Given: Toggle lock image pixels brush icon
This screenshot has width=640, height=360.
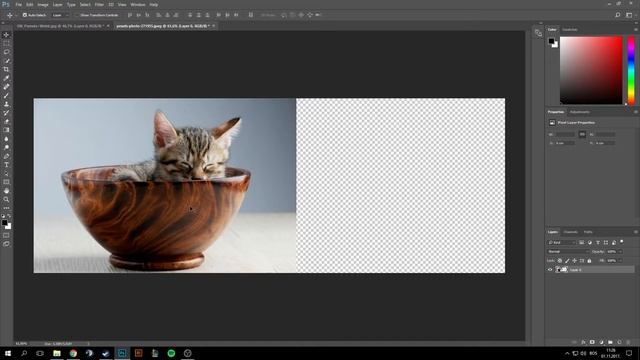Looking at the screenshot, I should [x=567, y=260].
